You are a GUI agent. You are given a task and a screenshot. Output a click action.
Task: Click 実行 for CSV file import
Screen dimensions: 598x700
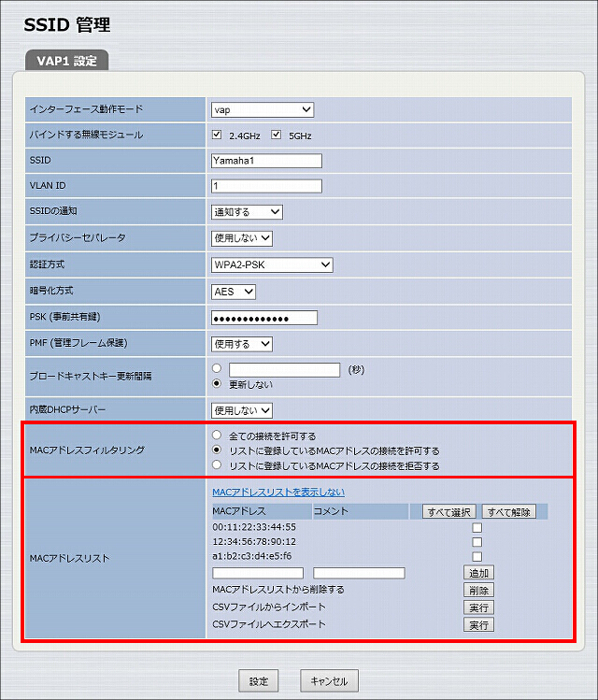(478, 607)
